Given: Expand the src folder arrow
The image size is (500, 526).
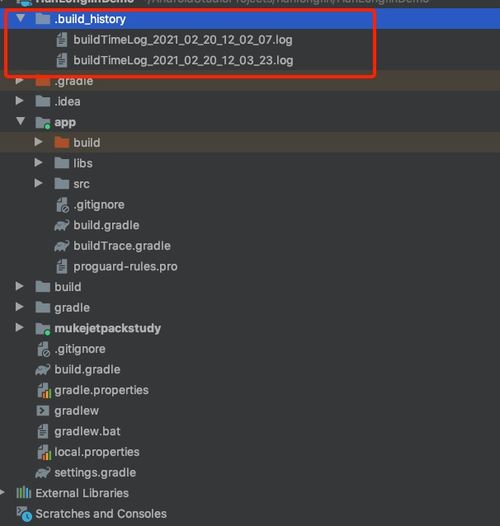Looking at the screenshot, I should click(38, 183).
